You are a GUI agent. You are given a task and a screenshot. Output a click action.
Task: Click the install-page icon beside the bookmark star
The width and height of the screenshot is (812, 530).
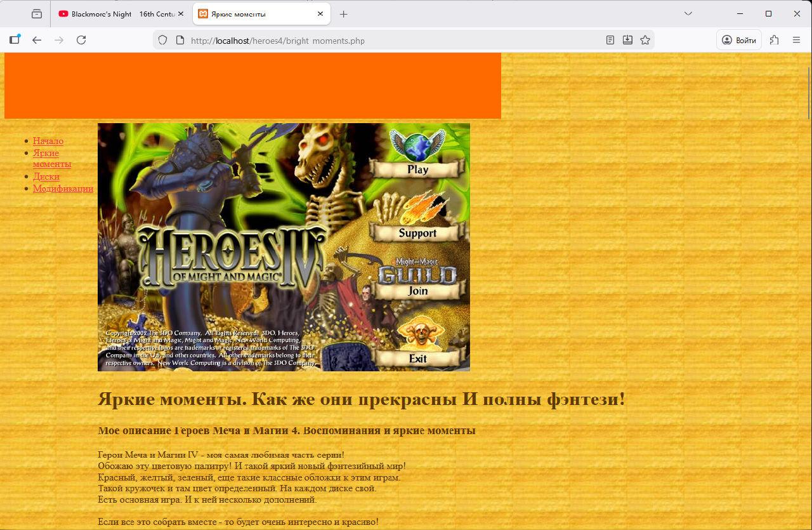[x=627, y=40]
